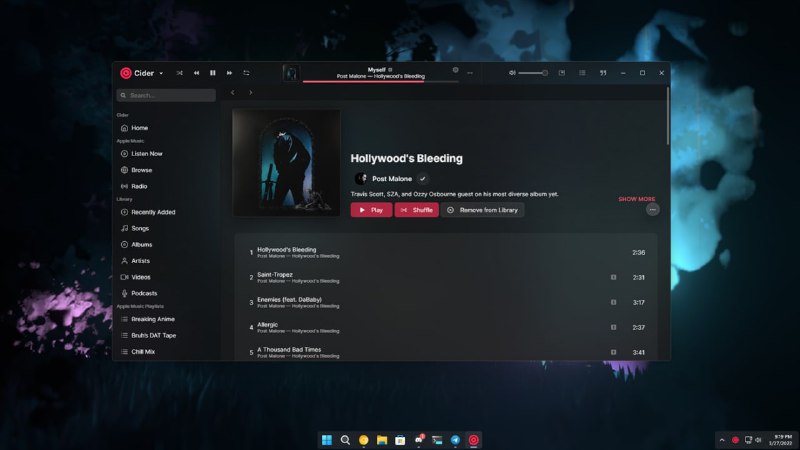Image resolution: width=800 pixels, height=450 pixels.
Task: Open Windows taskbar search
Action: pyautogui.click(x=345, y=440)
